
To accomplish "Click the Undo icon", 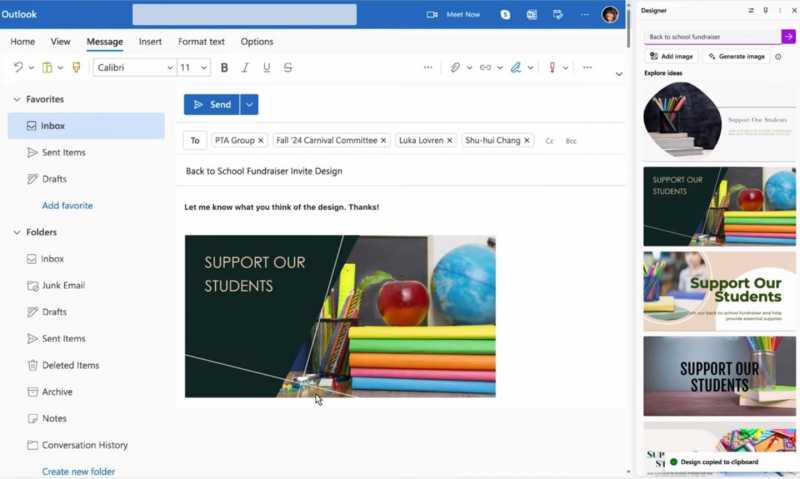I will point(18,67).
